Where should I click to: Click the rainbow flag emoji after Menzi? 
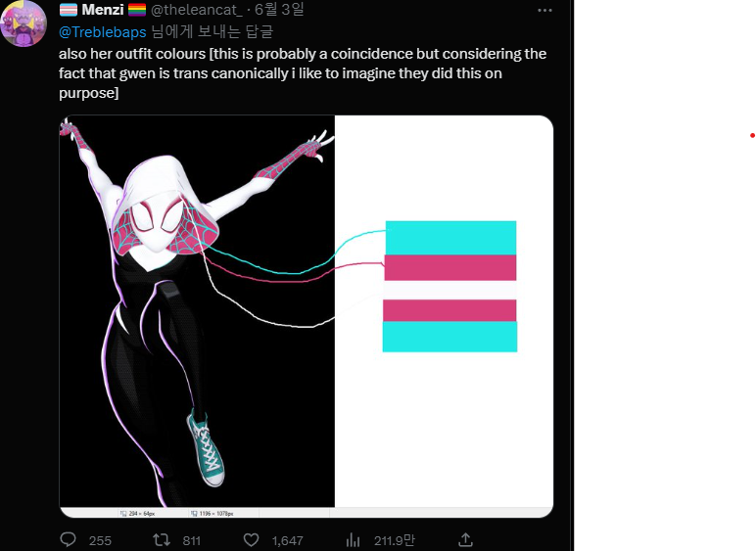137,10
